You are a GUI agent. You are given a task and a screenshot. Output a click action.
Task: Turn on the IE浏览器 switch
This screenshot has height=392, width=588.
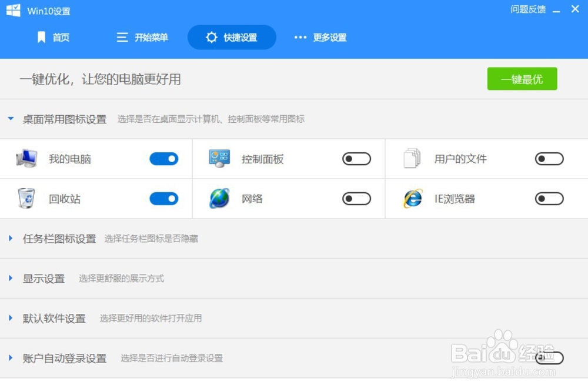point(549,199)
